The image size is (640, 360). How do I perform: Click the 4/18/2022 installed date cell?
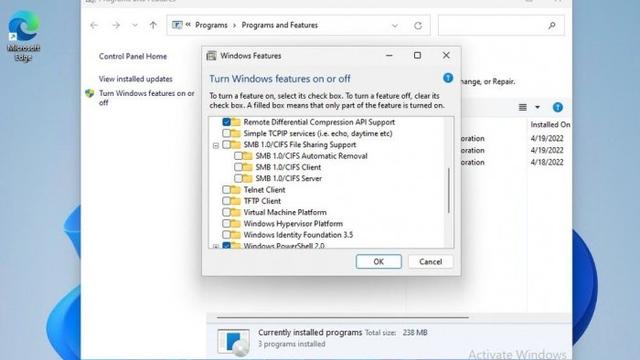(547, 162)
